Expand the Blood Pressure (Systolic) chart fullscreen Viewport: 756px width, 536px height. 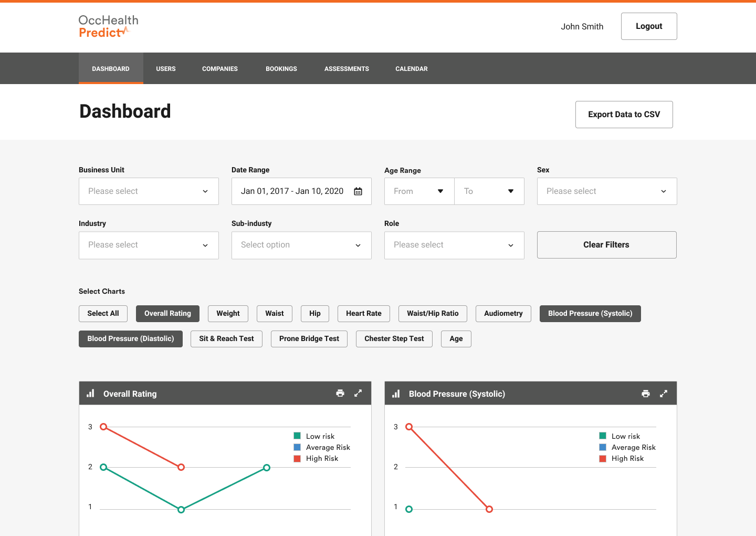[663, 393]
